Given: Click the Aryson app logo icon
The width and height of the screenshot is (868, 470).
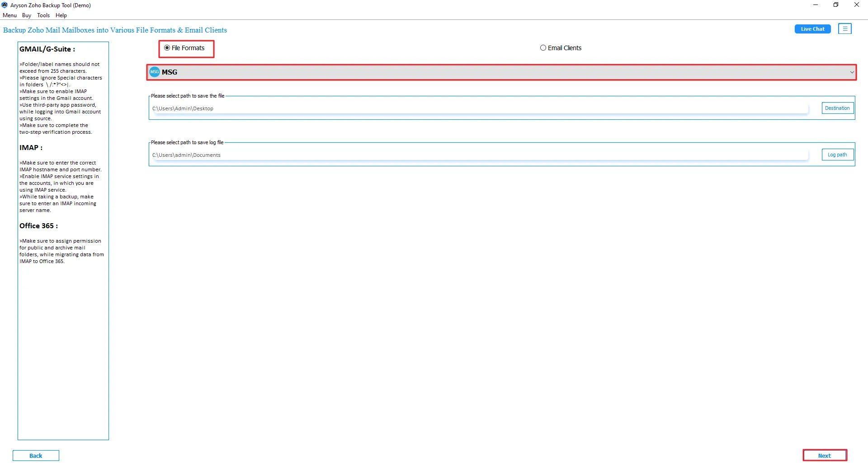Looking at the screenshot, I should coord(5,5).
